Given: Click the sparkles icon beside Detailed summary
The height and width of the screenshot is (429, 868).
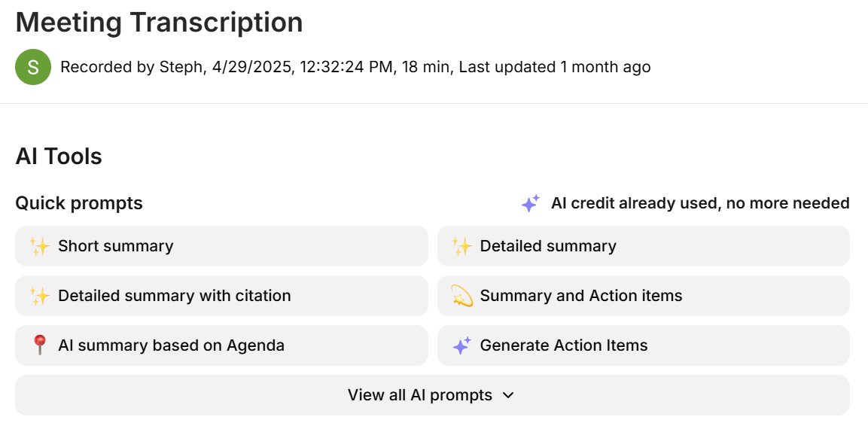Looking at the screenshot, I should [x=461, y=246].
